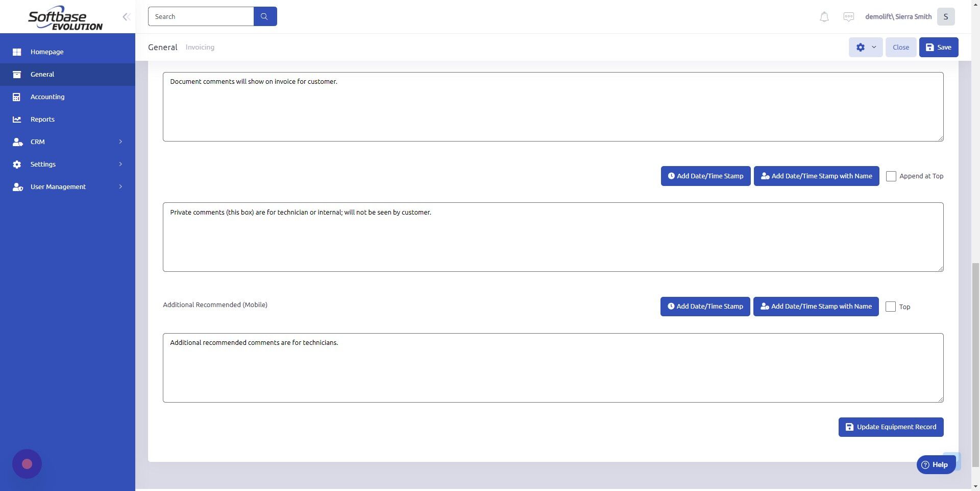Image resolution: width=980 pixels, height=491 pixels.
Task: Open notifications via the bell icon
Action: click(823, 16)
